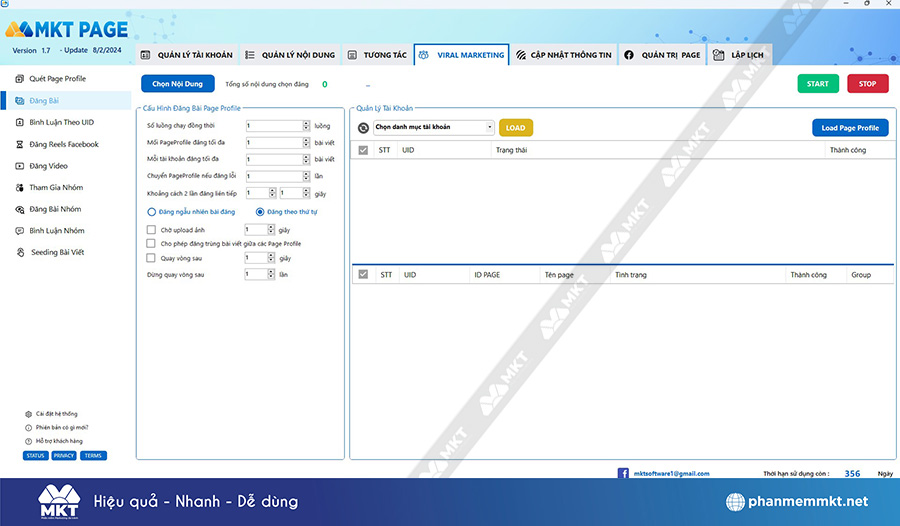The image size is (900, 526).
Task: Enable the Chờ upload ảnh checkbox
Action: coord(151,230)
